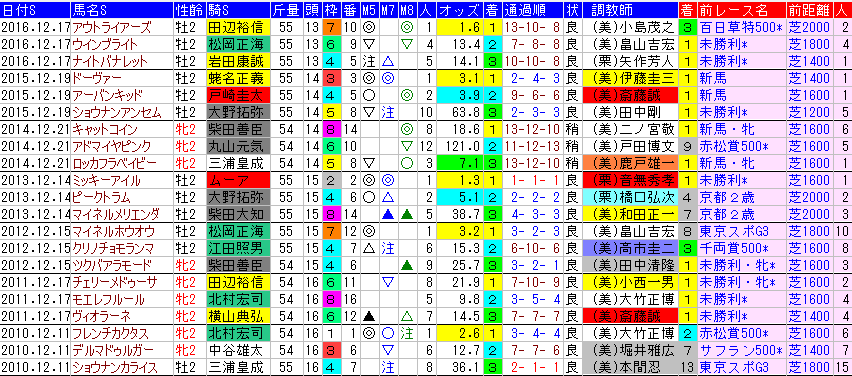Select horse name ミッキーアイル
The image size is (852, 376).
pyautogui.click(x=106, y=181)
